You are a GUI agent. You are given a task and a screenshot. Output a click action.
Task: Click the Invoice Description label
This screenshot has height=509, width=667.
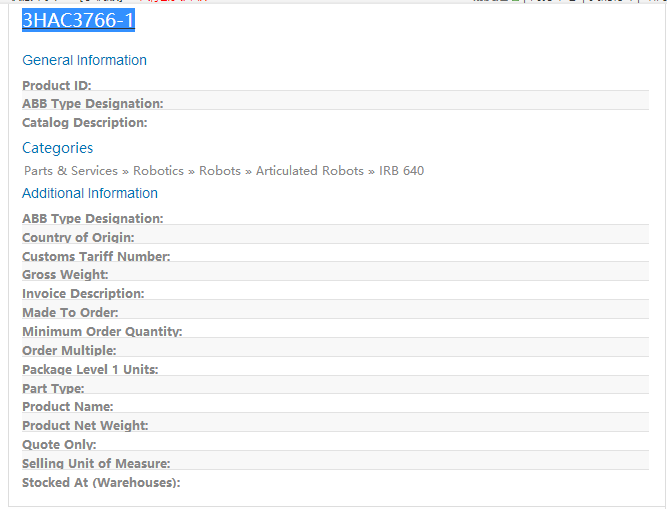point(83,293)
